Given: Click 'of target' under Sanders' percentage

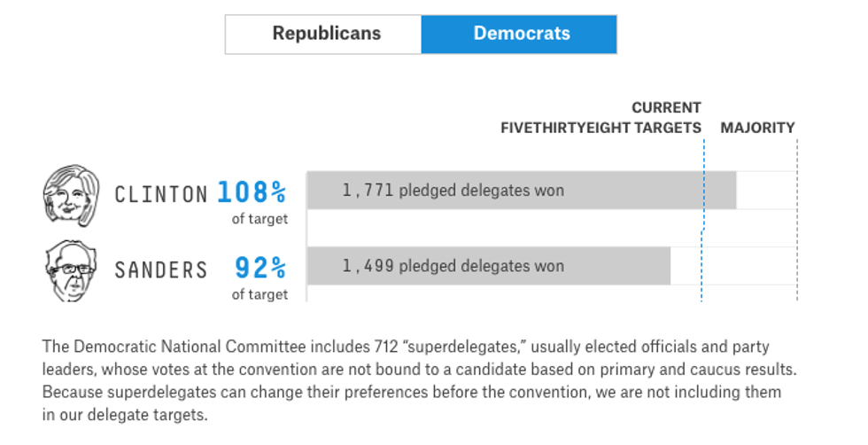Looking at the screenshot, I should pos(260,294).
